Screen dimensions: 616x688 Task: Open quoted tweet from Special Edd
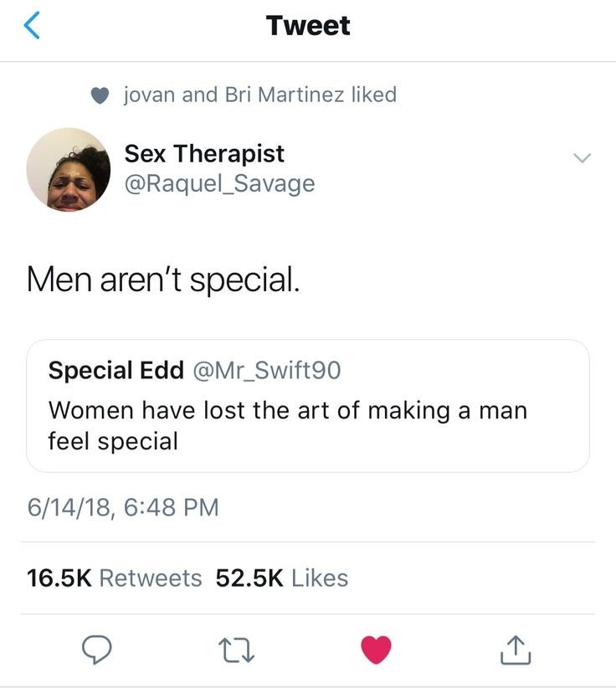pyautogui.click(x=308, y=406)
